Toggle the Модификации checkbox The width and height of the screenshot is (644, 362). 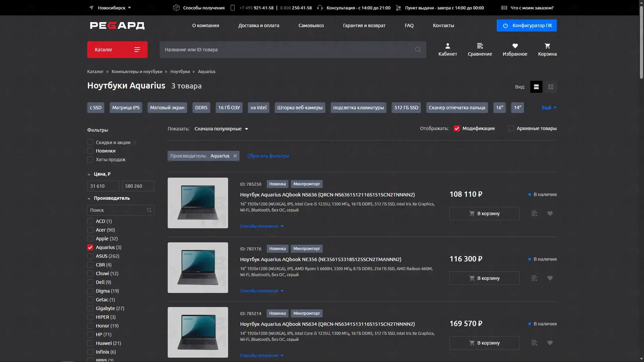click(457, 128)
